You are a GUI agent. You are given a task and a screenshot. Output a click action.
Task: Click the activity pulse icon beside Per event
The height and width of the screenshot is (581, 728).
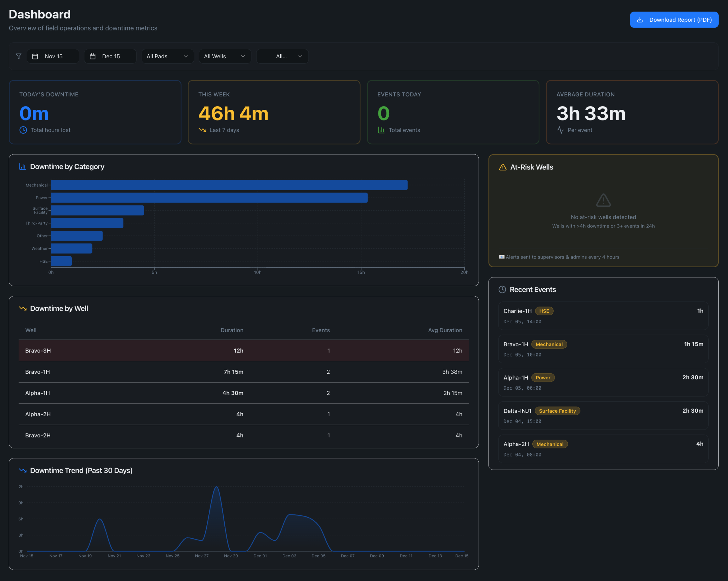pyautogui.click(x=560, y=130)
